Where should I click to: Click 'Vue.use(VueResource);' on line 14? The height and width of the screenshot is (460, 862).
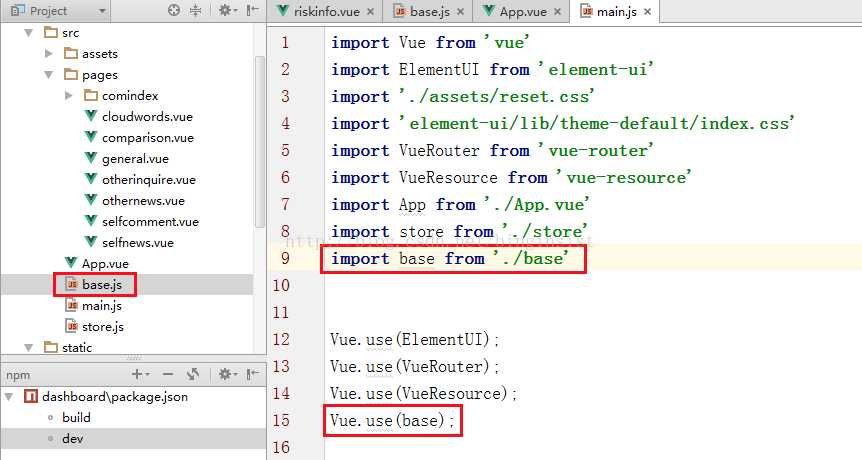point(424,394)
